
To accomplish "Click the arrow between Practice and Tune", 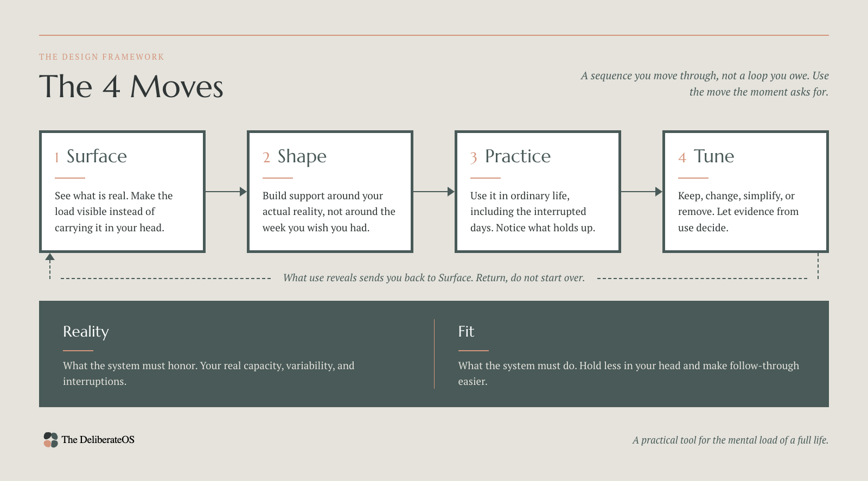I will pyautogui.click(x=642, y=192).
